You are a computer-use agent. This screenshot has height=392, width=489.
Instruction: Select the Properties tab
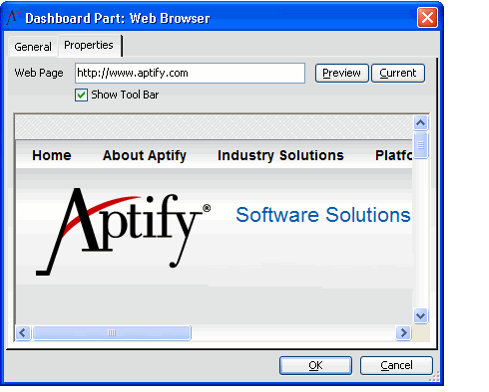click(x=89, y=45)
